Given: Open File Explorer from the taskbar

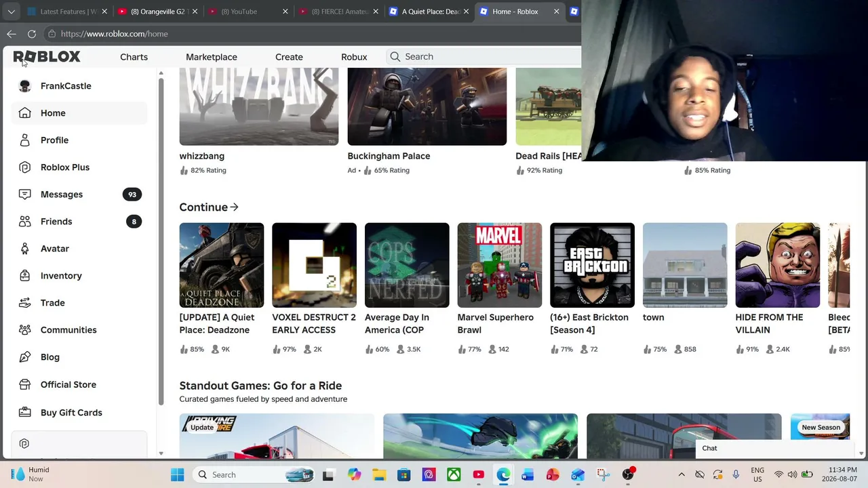Looking at the screenshot, I should pyautogui.click(x=379, y=474).
